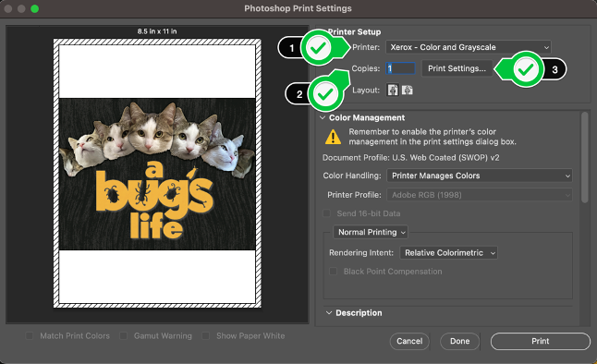
Task: Click the print preview image thumbnail
Action: point(157,174)
